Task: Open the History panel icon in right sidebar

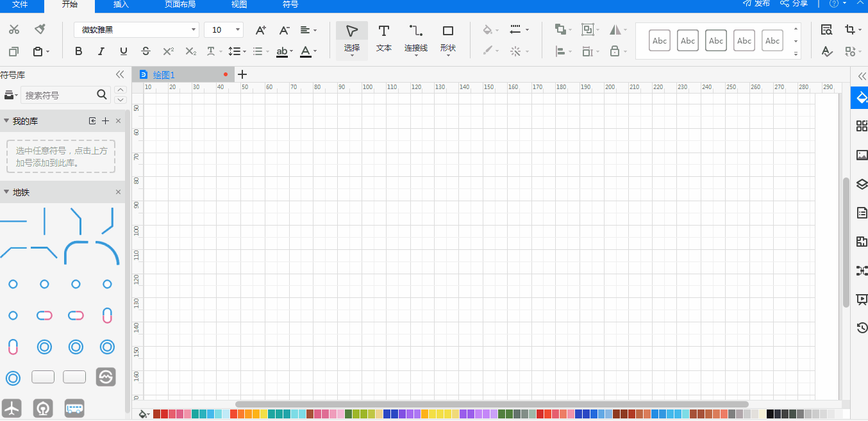Action: [862, 328]
